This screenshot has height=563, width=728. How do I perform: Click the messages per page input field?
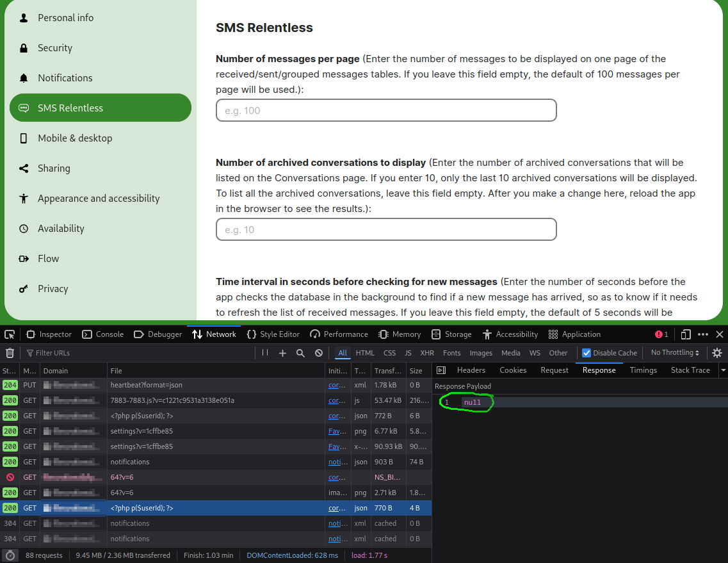[386, 110]
